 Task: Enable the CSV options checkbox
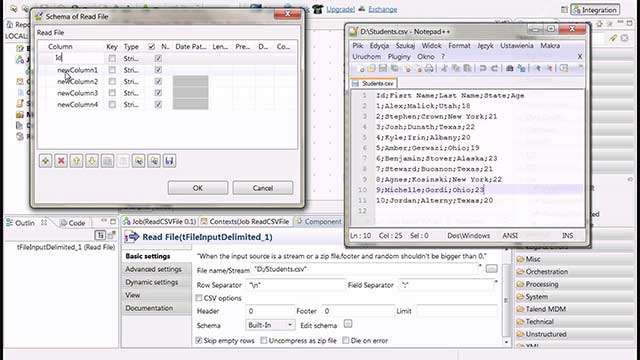(x=199, y=298)
